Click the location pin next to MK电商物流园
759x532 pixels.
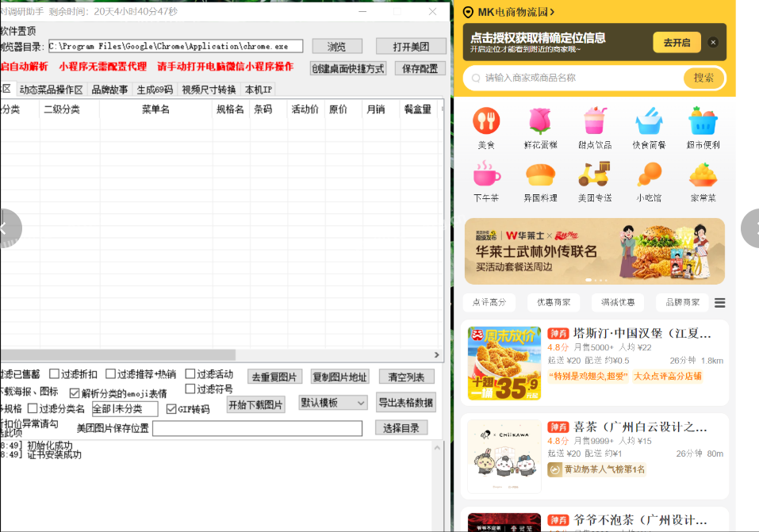point(468,12)
